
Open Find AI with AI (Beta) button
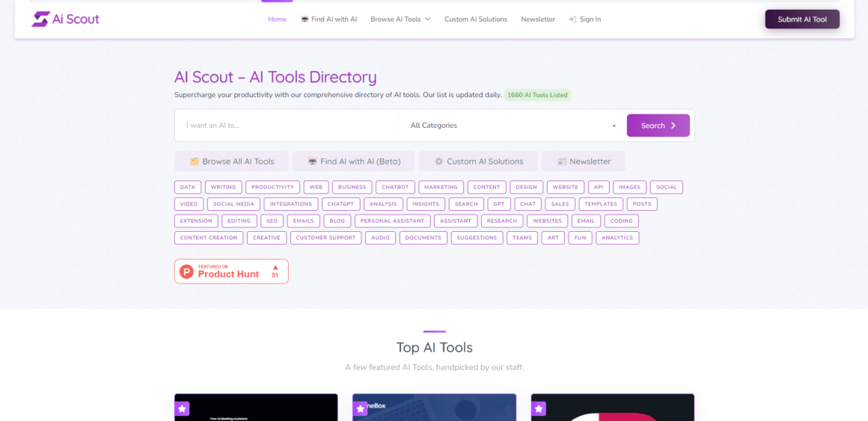[353, 162]
